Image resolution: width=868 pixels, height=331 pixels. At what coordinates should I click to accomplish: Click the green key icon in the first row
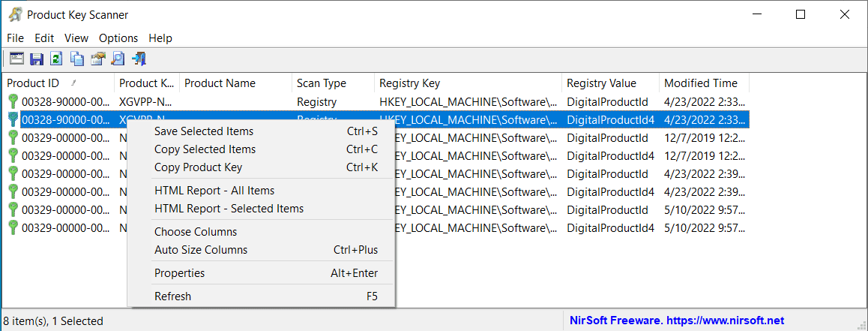pos(13,102)
